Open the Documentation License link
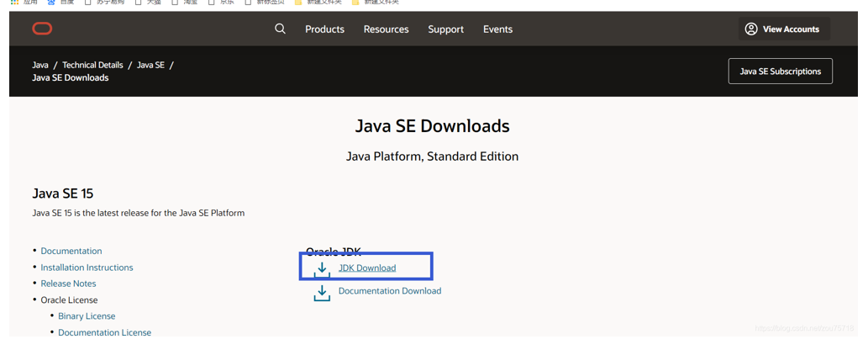 pos(105,333)
